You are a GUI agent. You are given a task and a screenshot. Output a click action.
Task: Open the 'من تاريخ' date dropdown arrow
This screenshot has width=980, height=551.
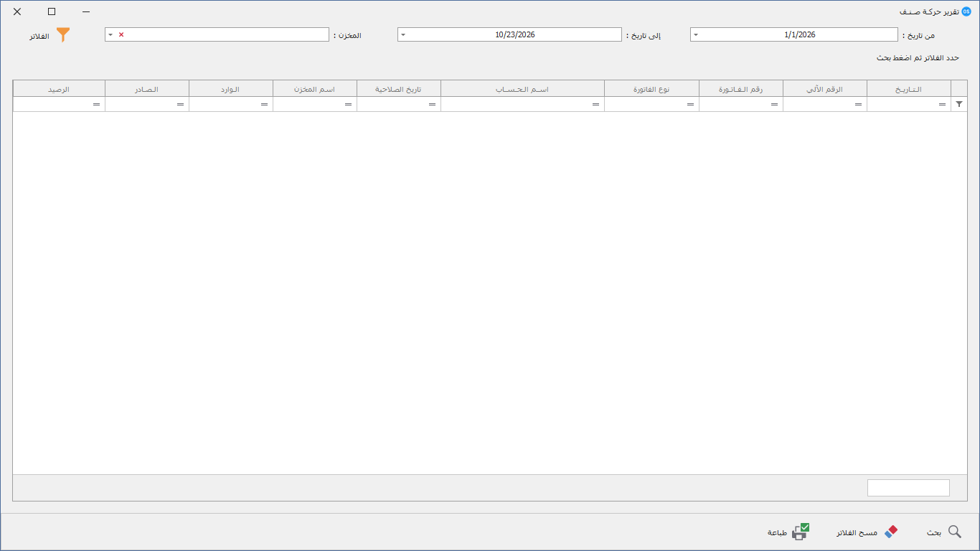[x=696, y=34]
